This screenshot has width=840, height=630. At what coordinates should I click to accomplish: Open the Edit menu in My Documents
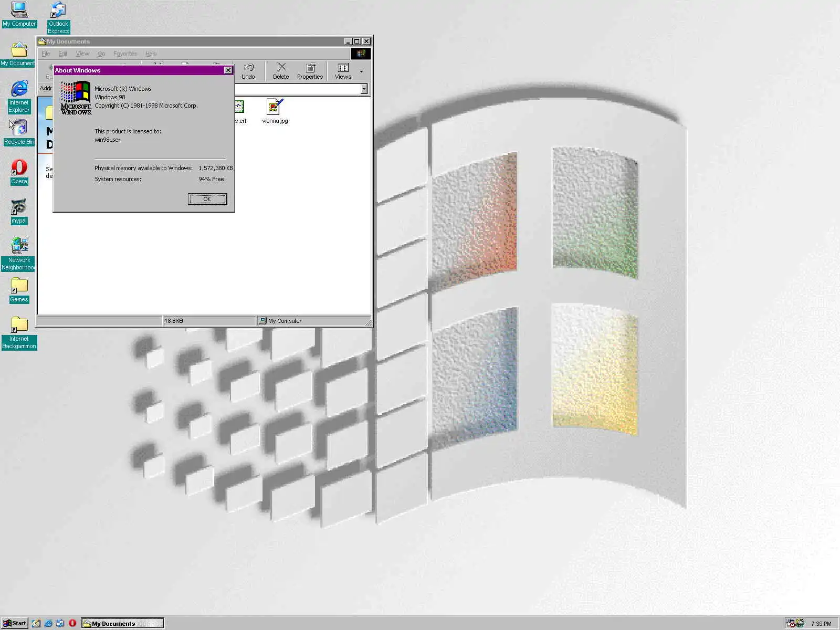[x=62, y=54]
